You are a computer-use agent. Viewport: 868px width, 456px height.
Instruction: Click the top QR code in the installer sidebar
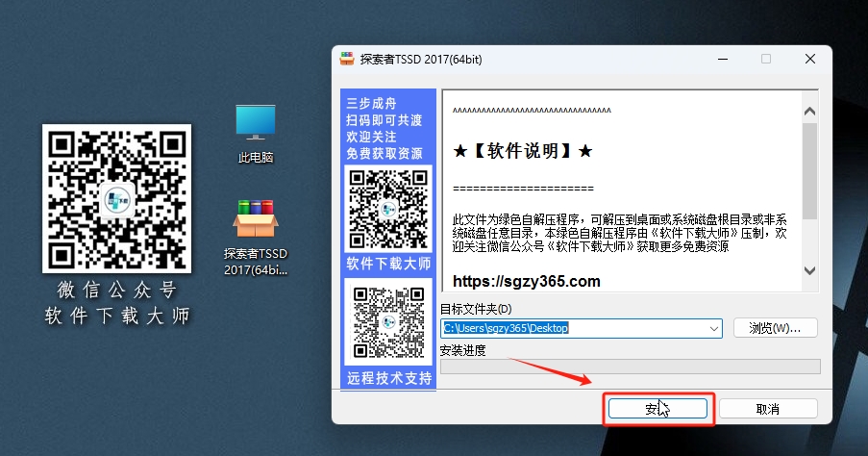(x=388, y=209)
